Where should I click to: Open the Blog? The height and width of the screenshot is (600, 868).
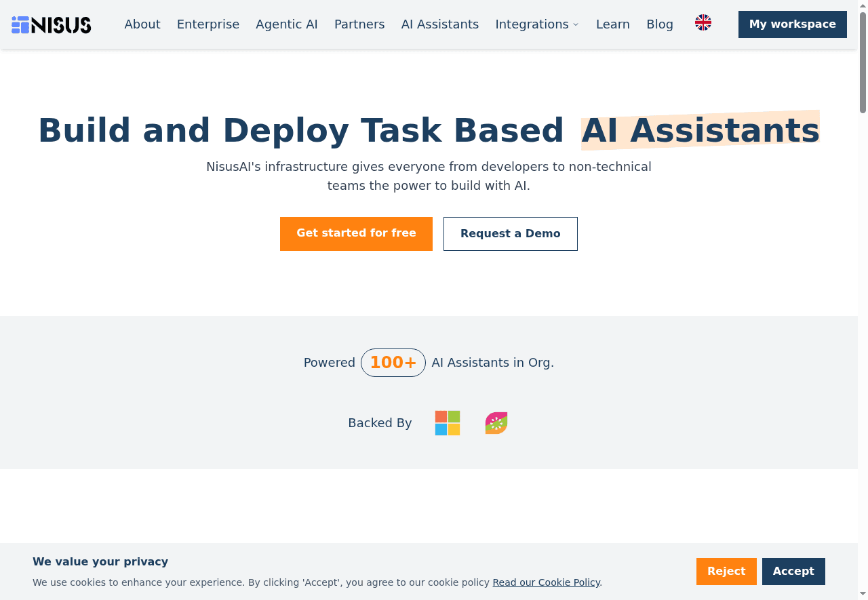coord(659,24)
